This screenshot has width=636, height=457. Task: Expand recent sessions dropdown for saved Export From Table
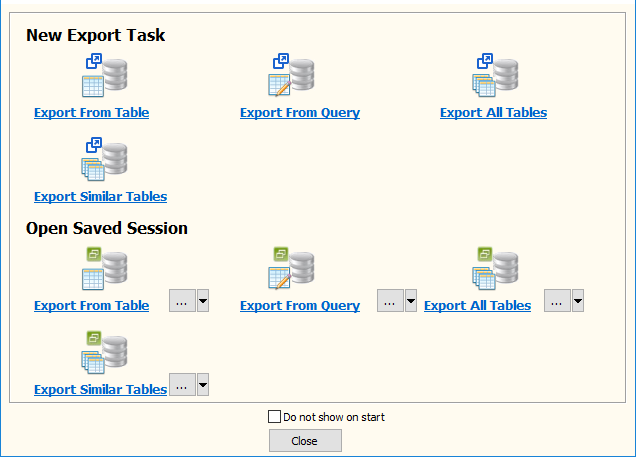(203, 300)
